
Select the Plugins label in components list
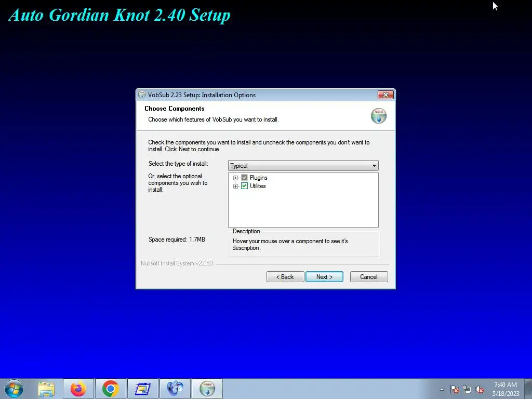[259, 178]
